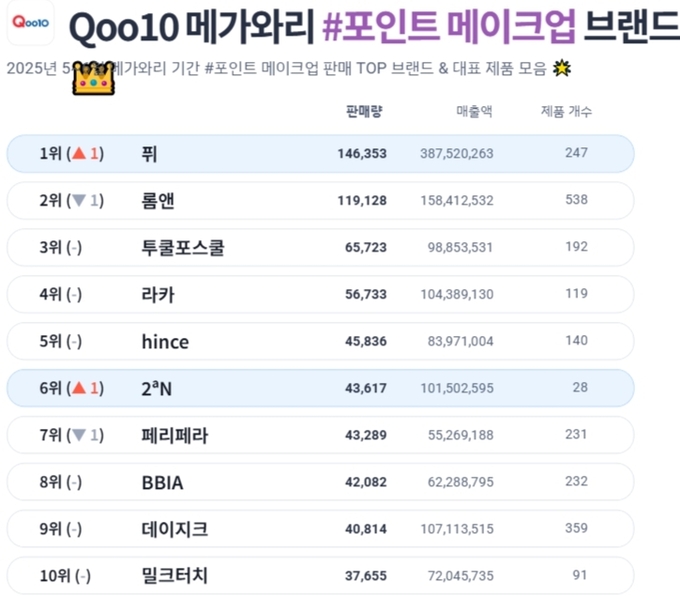The width and height of the screenshot is (680, 596).
Task: Select the 라카 brand name
Action: tap(158, 295)
